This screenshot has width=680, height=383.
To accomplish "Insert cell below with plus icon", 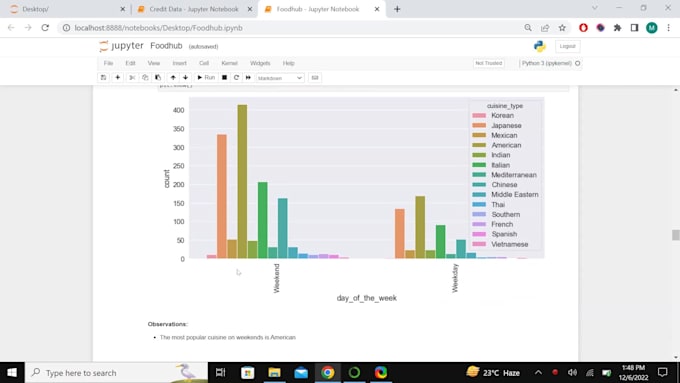I will coord(118,78).
